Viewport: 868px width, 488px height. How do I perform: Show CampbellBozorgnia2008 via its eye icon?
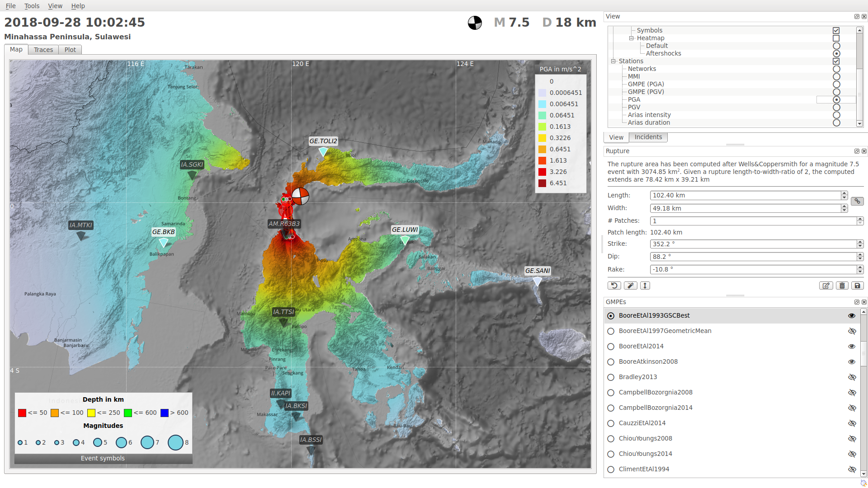(852, 393)
